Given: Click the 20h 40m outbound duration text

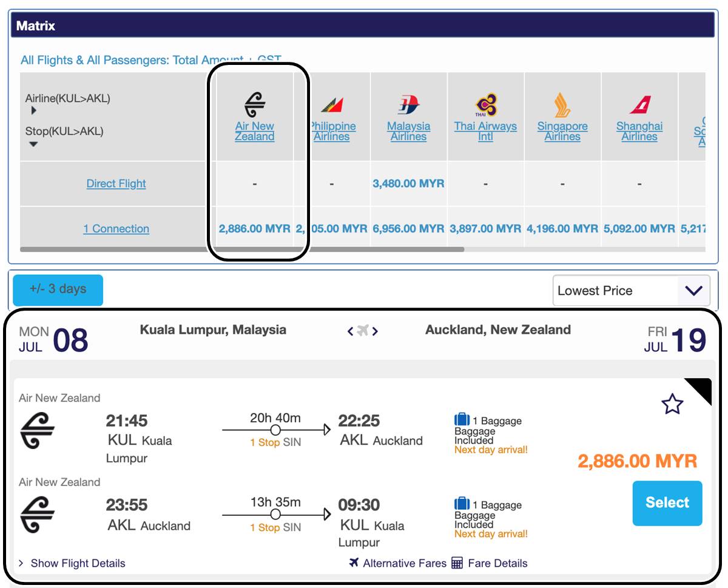Looking at the screenshot, I should [275, 418].
